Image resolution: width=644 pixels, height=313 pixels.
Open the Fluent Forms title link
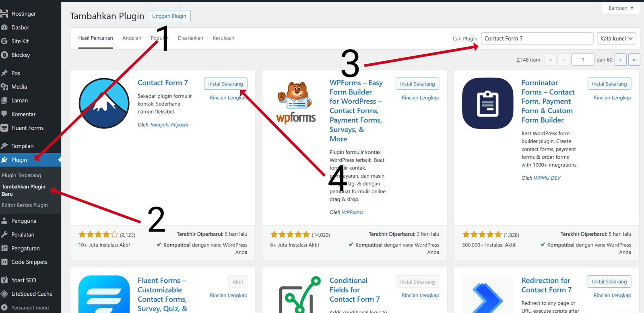[x=162, y=294]
